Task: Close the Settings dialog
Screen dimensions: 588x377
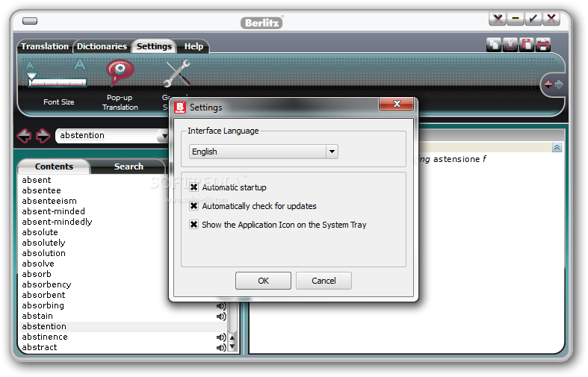Action: coord(397,105)
